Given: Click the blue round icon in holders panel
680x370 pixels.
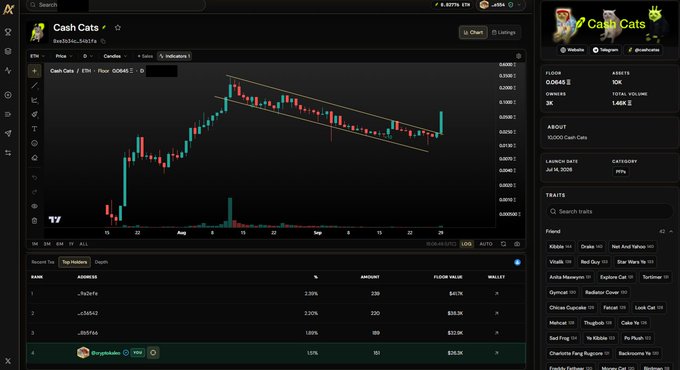Looking at the screenshot, I should click(517, 262).
